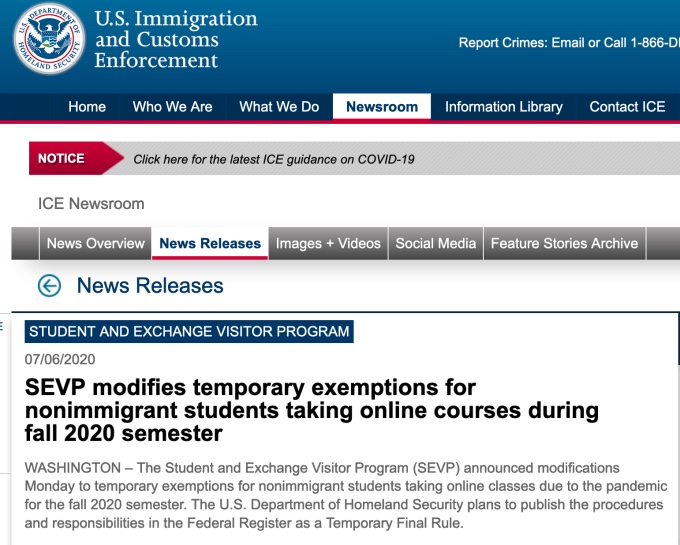Click the WASHINGTON article body paragraph
The image size is (680, 545).
(346, 496)
